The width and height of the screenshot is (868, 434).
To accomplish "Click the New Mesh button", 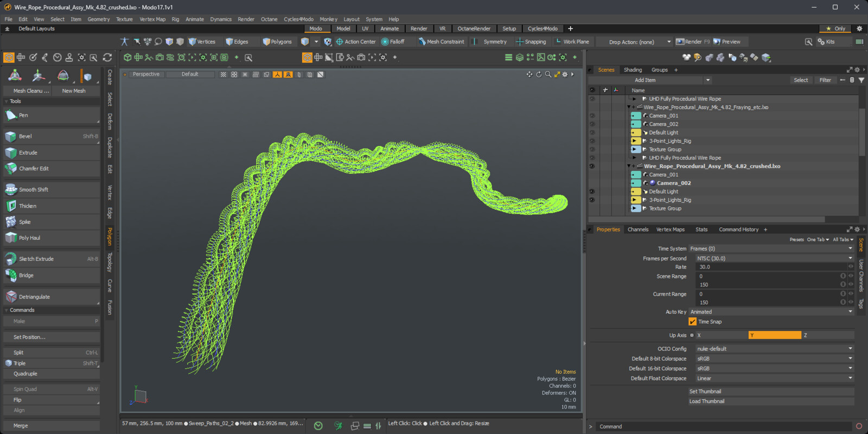I will point(74,91).
